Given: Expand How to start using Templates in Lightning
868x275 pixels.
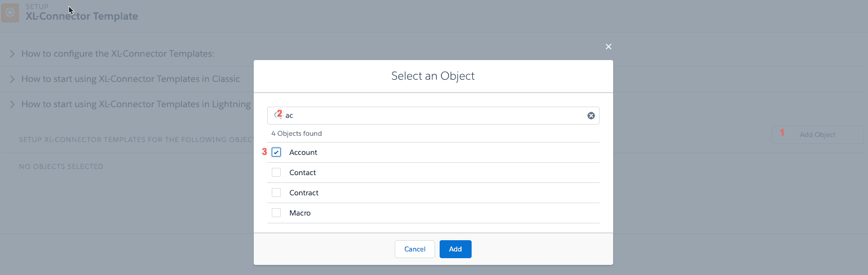Looking at the screenshot, I should (x=12, y=104).
